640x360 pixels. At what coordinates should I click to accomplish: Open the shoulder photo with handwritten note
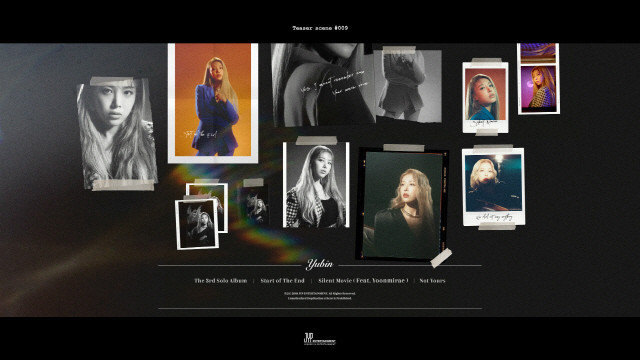point(322,84)
